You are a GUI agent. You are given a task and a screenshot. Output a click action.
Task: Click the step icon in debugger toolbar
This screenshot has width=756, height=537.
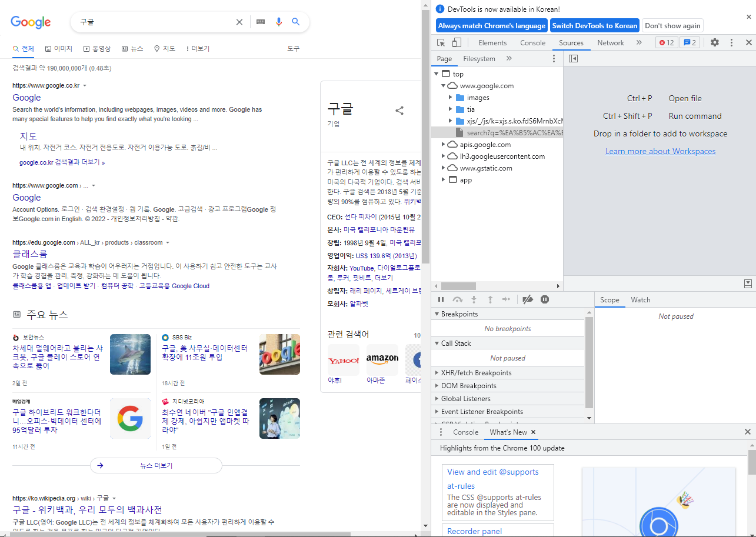506,299
